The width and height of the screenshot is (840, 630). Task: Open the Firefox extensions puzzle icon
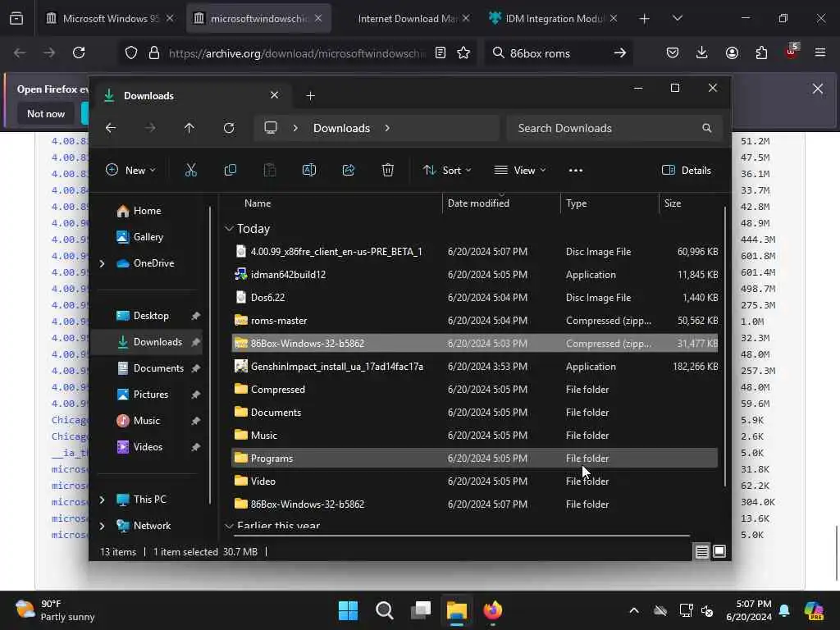click(761, 52)
